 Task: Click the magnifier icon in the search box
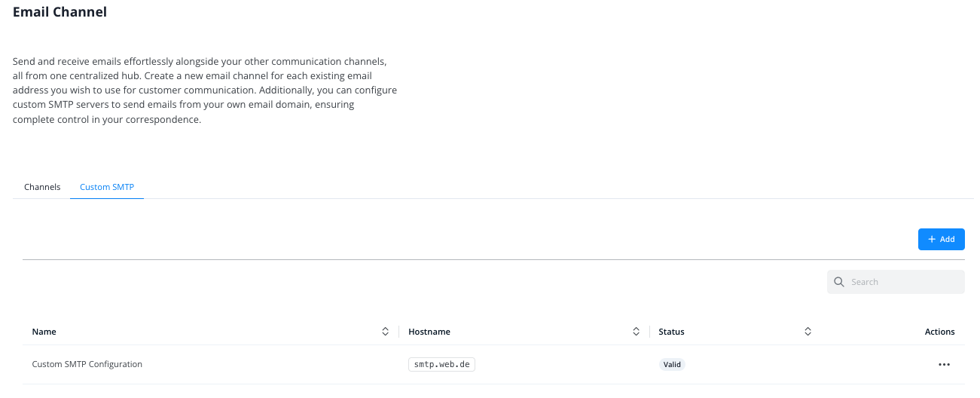(839, 282)
